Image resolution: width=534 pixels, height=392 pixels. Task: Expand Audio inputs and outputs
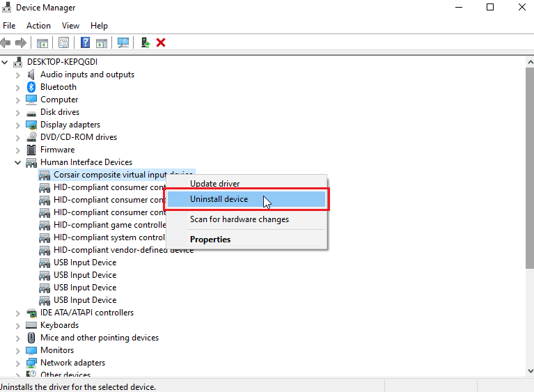tap(17, 75)
